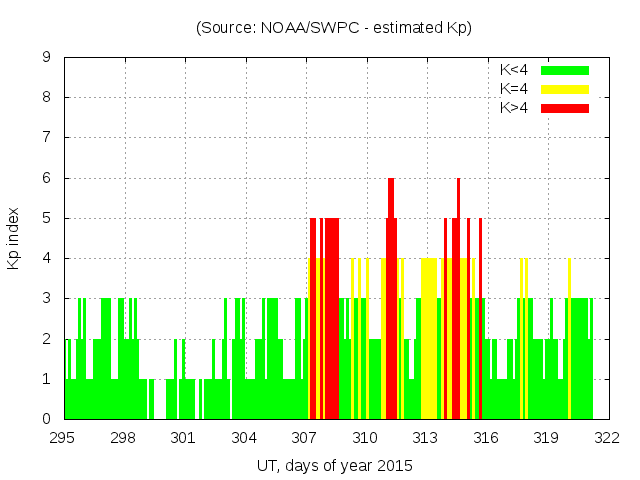
Task: Click the NOAA/SWPC source title text
Action: 333,28
